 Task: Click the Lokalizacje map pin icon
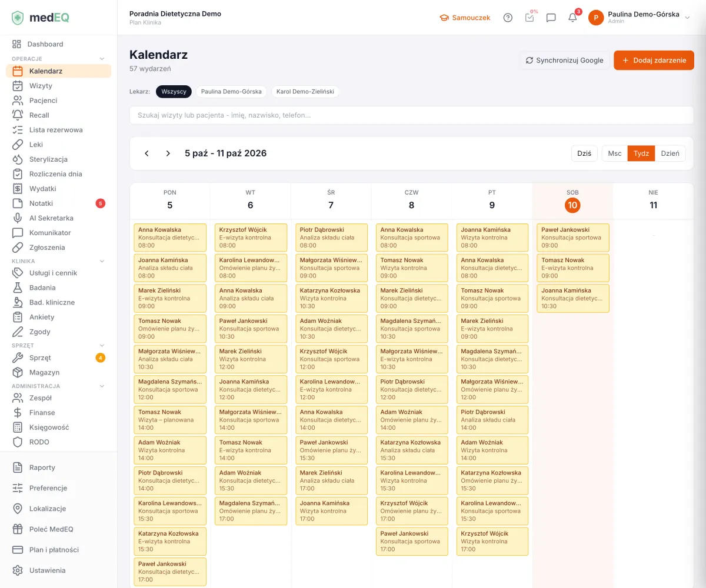pos(18,509)
